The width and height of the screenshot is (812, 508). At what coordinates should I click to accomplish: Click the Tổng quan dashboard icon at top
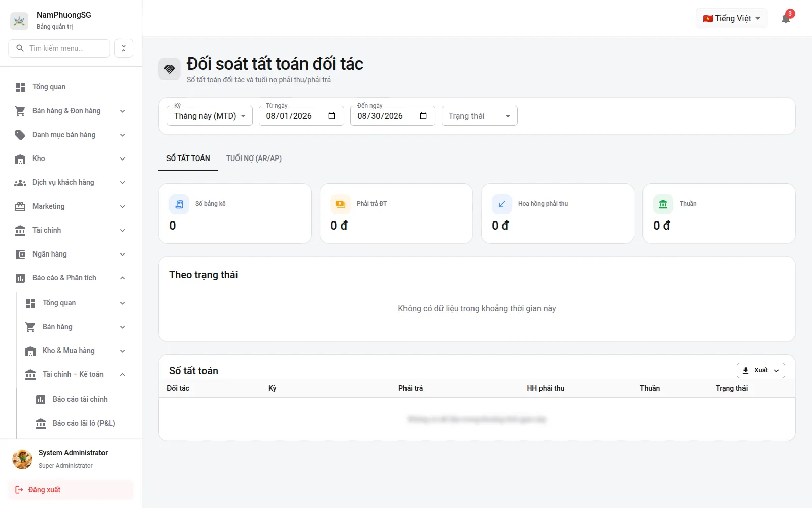(x=20, y=87)
